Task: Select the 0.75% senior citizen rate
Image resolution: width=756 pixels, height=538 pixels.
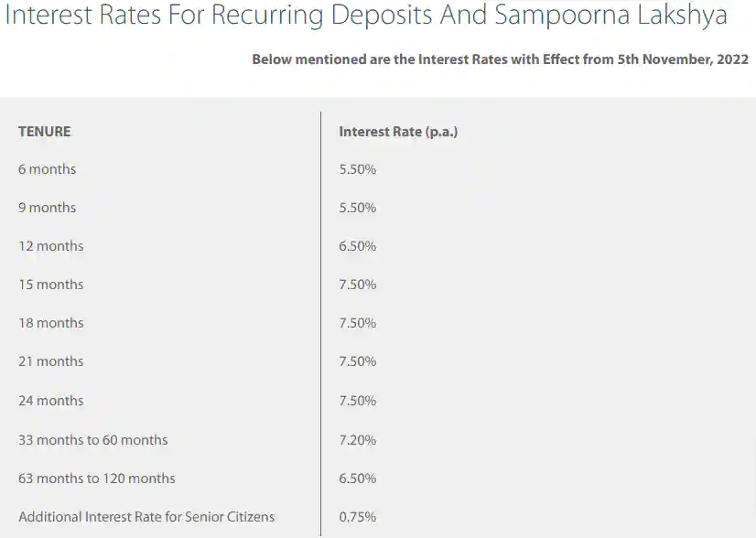Action: coord(357,517)
